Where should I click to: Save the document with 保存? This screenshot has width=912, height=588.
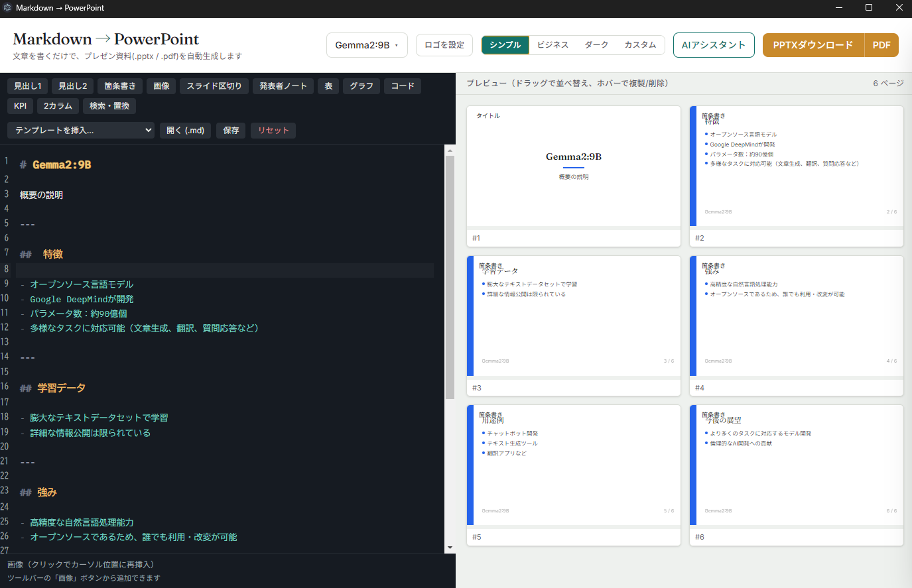(231, 131)
